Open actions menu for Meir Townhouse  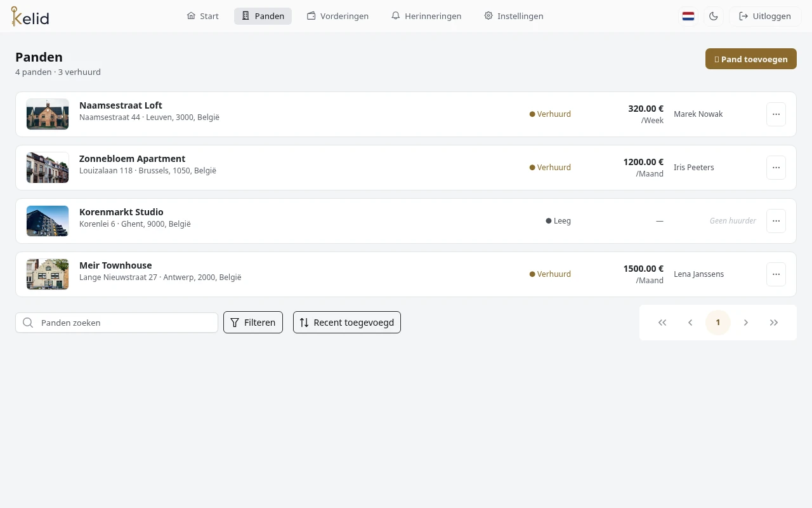click(776, 274)
